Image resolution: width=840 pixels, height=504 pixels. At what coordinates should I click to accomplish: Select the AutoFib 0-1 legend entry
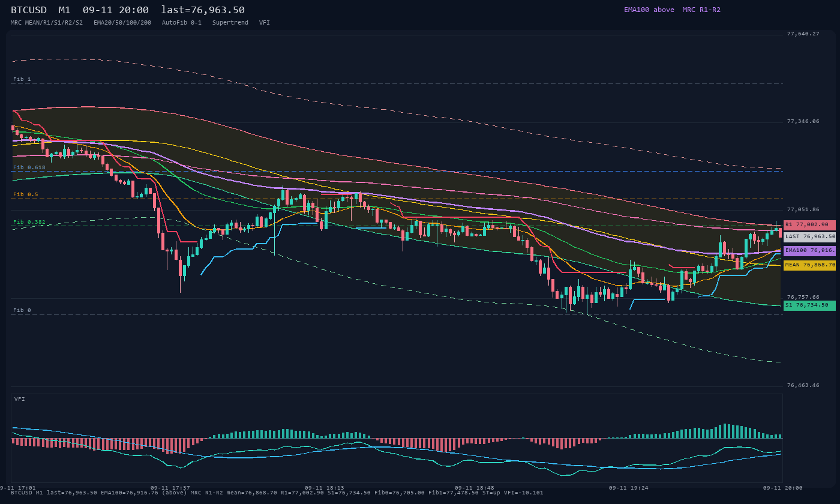[x=182, y=22]
